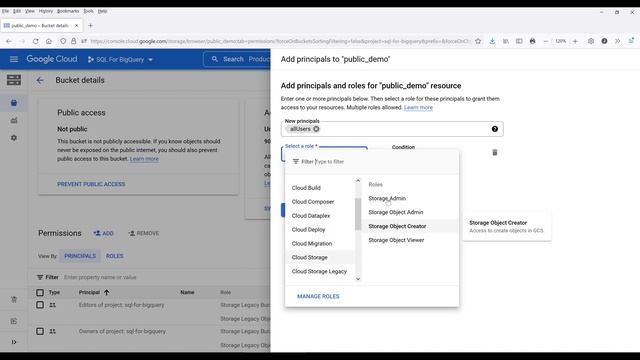
Task: Click the down arrow of the category list
Action: coord(358,279)
